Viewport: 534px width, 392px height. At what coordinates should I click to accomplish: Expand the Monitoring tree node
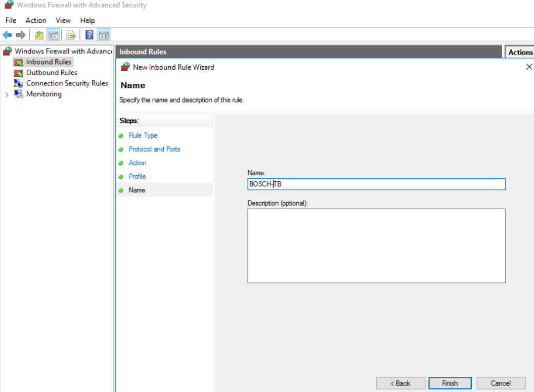tap(7, 94)
